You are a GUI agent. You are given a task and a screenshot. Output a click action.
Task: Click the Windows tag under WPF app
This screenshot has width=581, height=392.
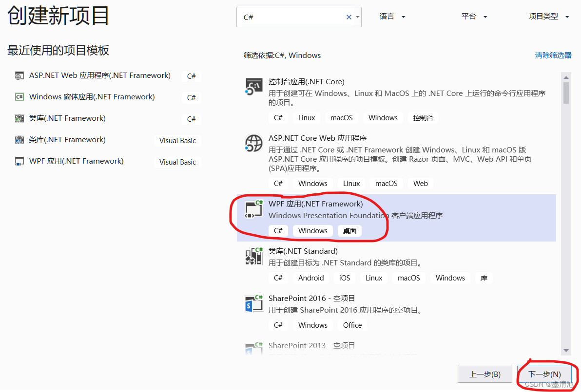click(x=313, y=231)
